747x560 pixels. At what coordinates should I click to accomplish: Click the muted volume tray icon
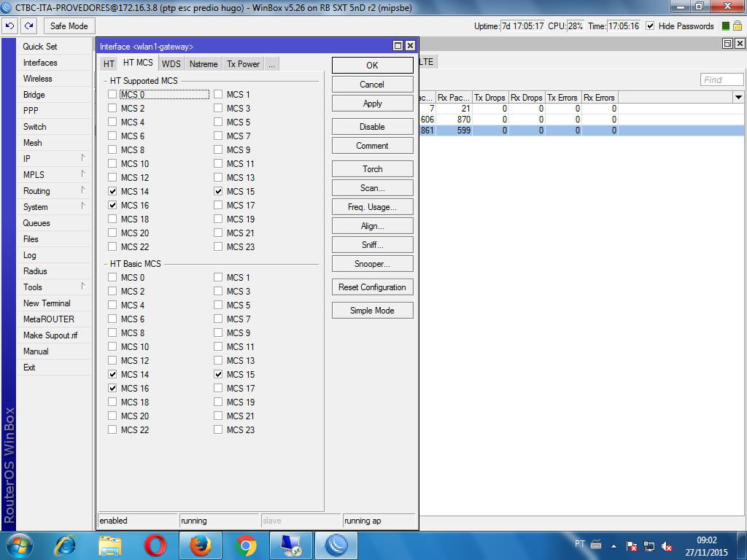coord(667,546)
